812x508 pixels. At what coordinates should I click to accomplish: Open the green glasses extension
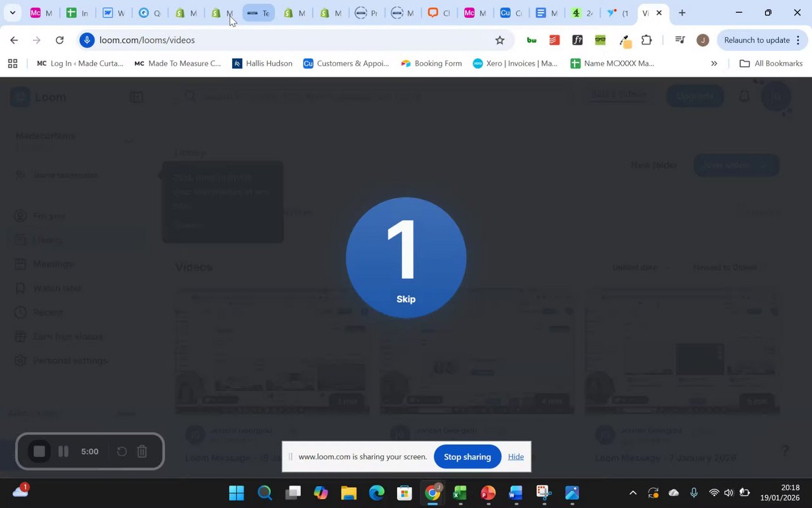pyautogui.click(x=600, y=40)
